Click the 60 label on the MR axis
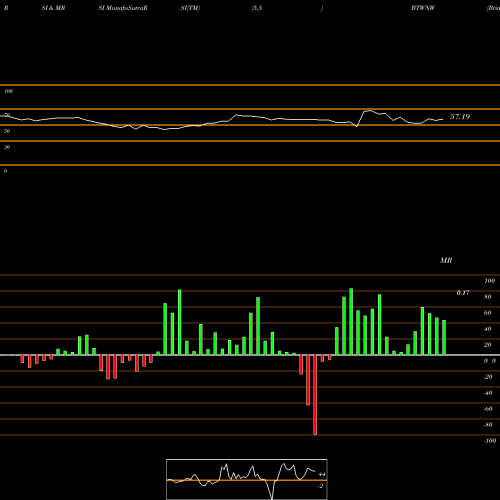This screenshot has height=500, width=500. (x=488, y=313)
